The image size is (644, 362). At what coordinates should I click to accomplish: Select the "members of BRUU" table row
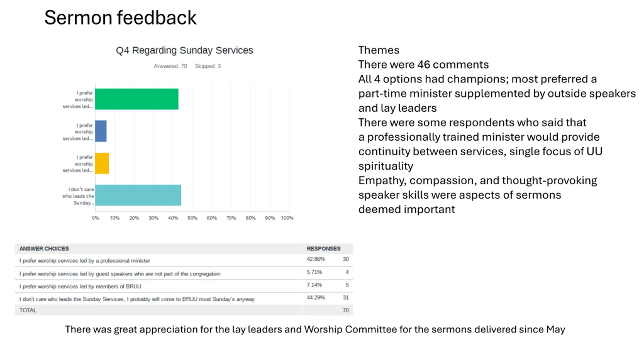pos(80,286)
